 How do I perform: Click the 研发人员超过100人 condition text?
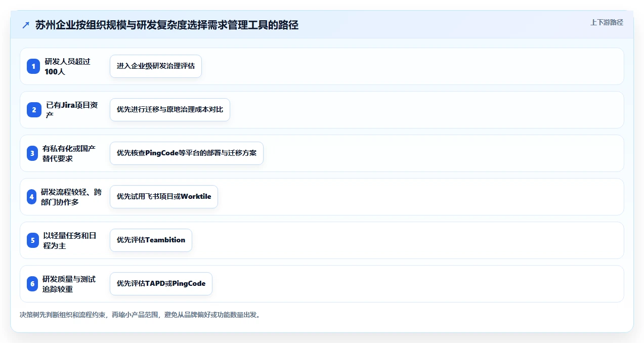tap(67, 66)
